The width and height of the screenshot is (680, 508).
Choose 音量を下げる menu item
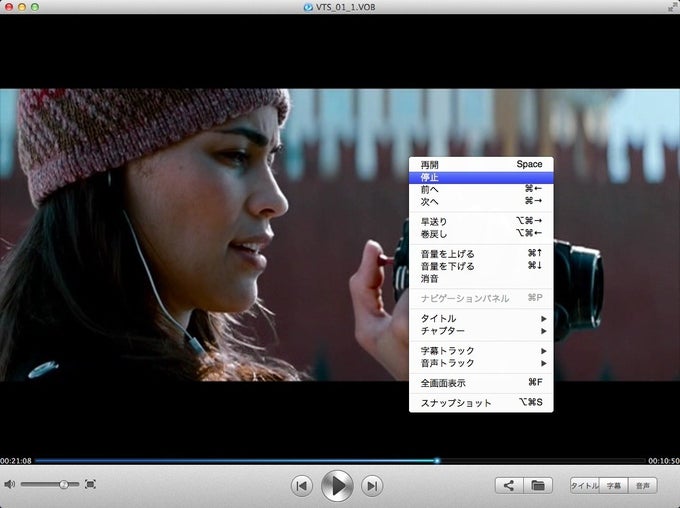pyautogui.click(x=481, y=265)
